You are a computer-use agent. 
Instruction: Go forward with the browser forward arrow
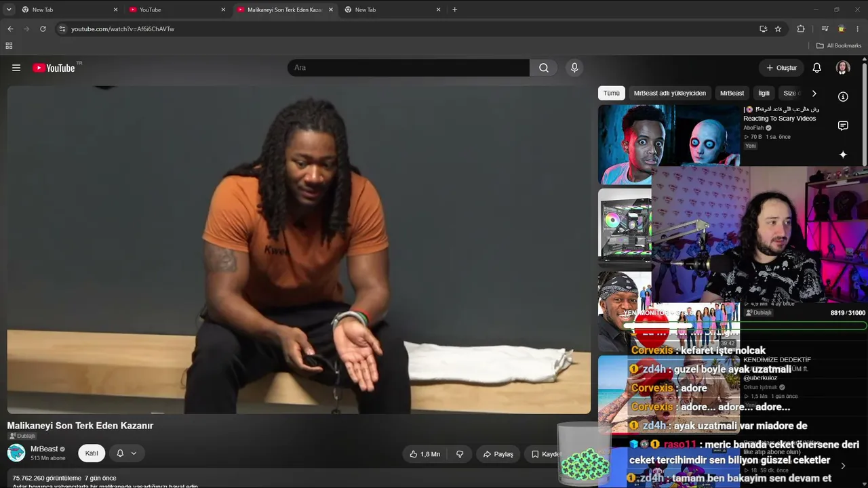coord(26,29)
